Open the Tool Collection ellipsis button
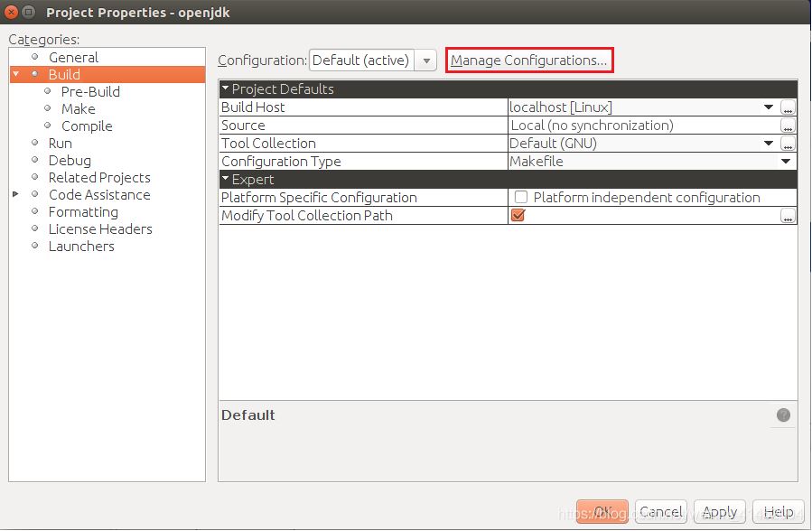 pyautogui.click(x=788, y=144)
